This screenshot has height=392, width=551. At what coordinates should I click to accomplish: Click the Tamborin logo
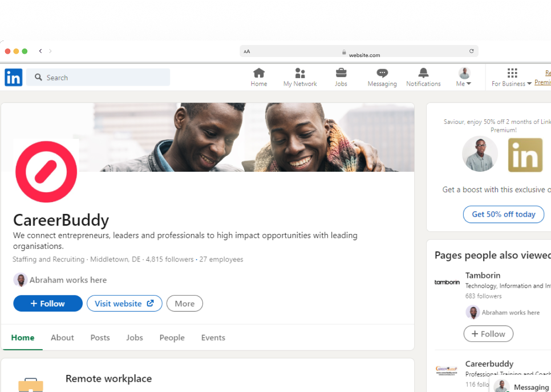pos(447,282)
